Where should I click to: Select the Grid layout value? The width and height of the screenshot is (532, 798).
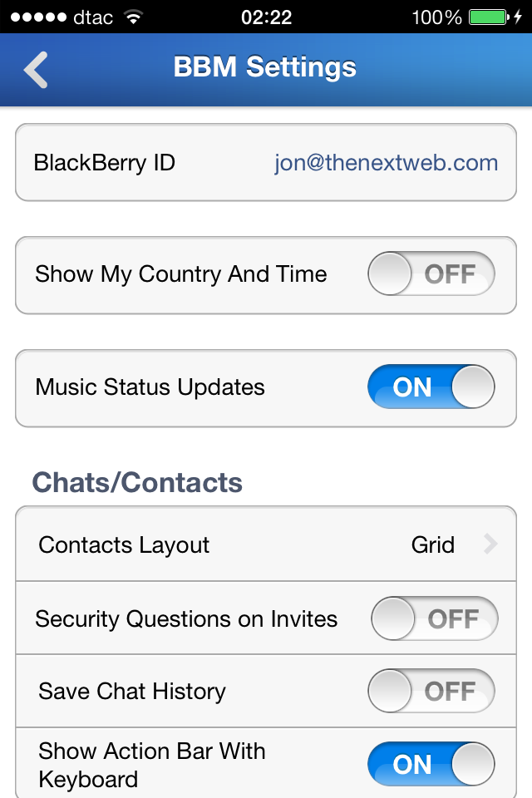point(433,545)
